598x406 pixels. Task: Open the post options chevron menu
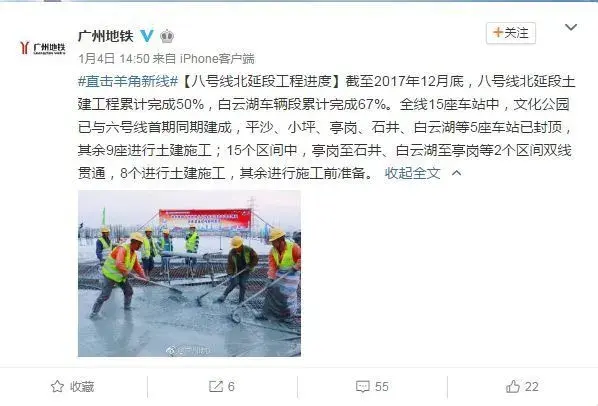[x=571, y=27]
